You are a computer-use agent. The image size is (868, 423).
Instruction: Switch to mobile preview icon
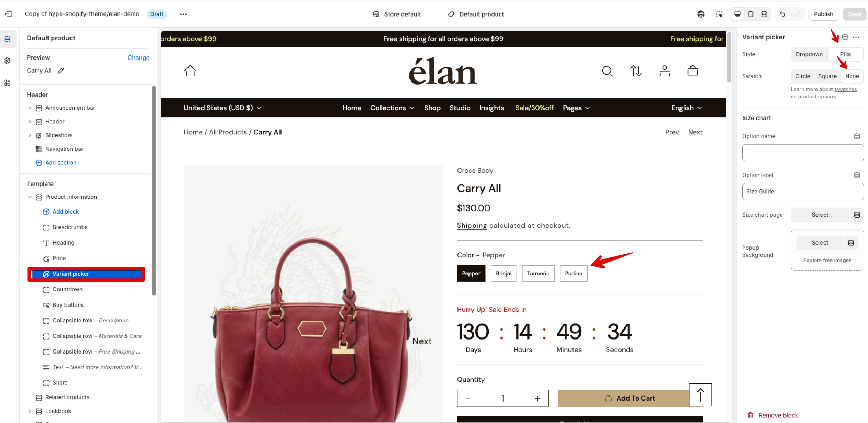tap(751, 14)
